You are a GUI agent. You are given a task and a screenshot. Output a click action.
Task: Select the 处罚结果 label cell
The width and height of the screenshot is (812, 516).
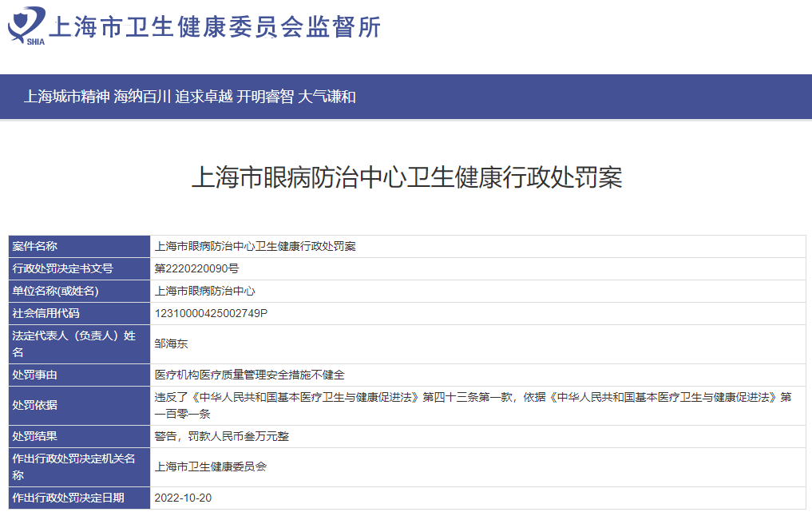[79, 437]
